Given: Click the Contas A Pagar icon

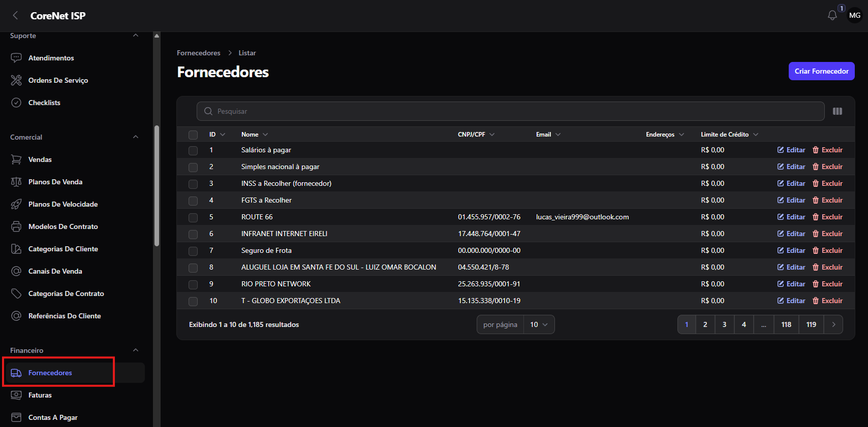Looking at the screenshot, I should coord(16,417).
